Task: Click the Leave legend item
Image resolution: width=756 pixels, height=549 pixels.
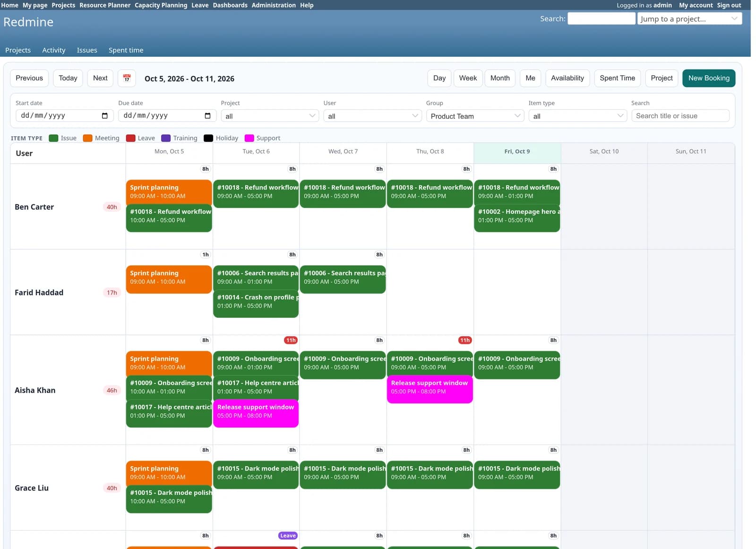Action: [x=140, y=138]
